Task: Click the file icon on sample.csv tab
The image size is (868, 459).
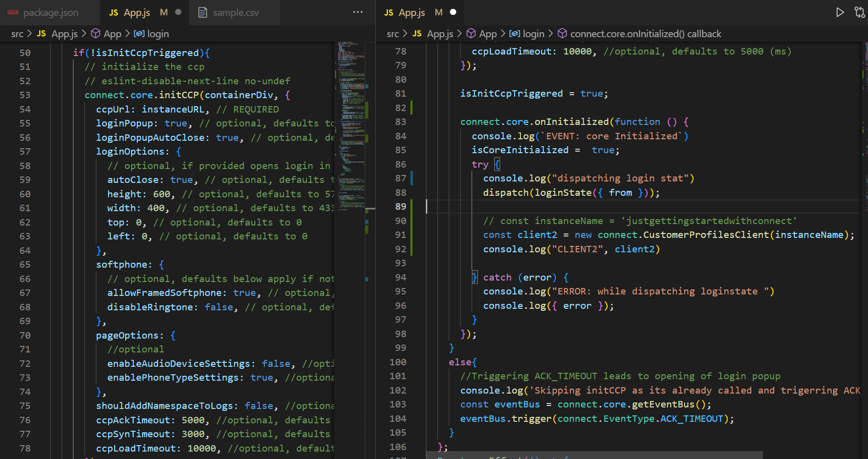Action: click(202, 12)
